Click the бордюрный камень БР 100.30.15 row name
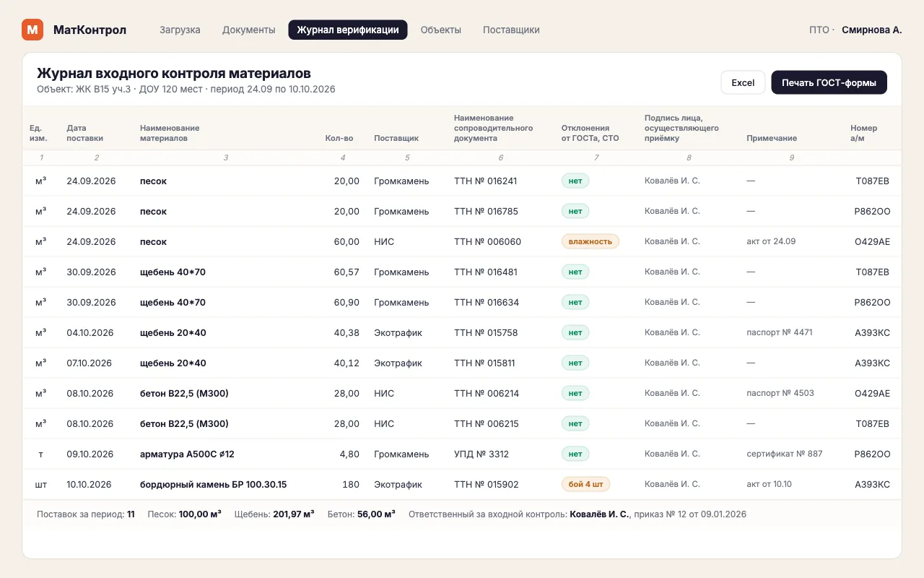The image size is (924, 578). [x=213, y=484]
